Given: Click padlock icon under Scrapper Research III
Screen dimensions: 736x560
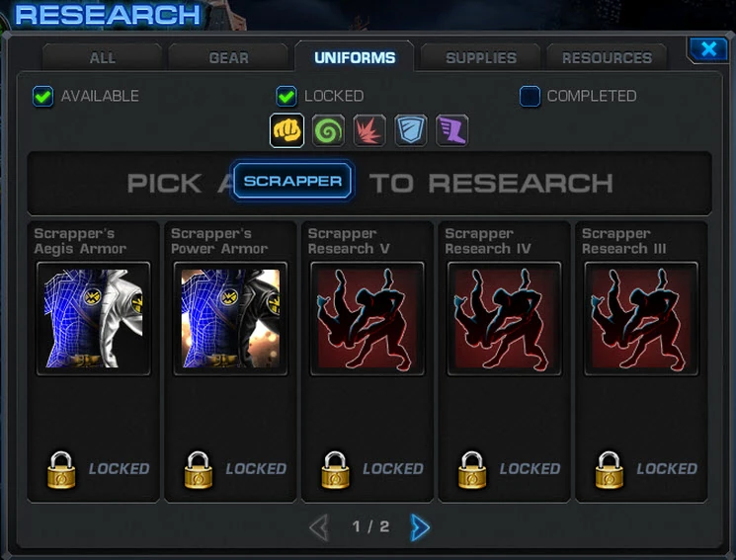Looking at the screenshot, I should (610, 470).
